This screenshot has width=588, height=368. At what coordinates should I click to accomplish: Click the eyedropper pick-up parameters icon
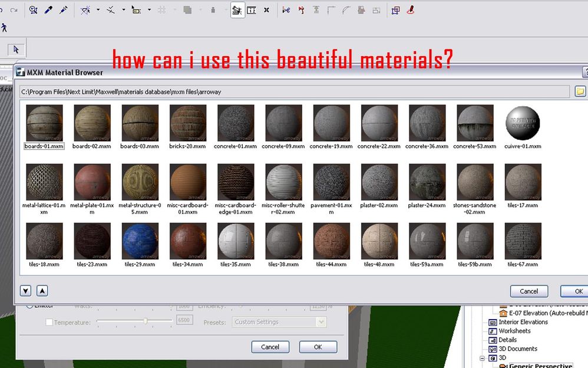pos(49,10)
